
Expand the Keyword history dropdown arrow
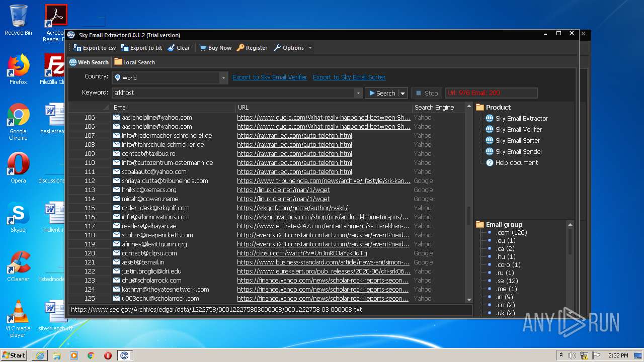tap(358, 93)
